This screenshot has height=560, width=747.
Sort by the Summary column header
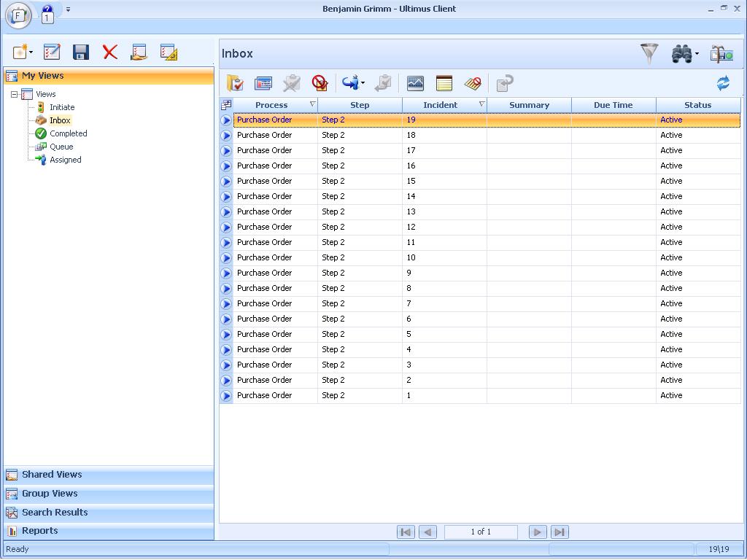click(530, 105)
